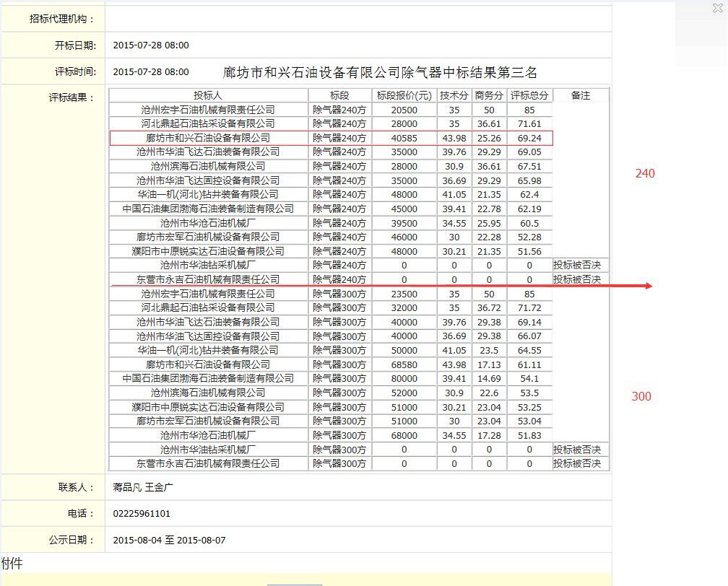Click the 评标总分 column header
728x586 pixels.
click(529, 95)
